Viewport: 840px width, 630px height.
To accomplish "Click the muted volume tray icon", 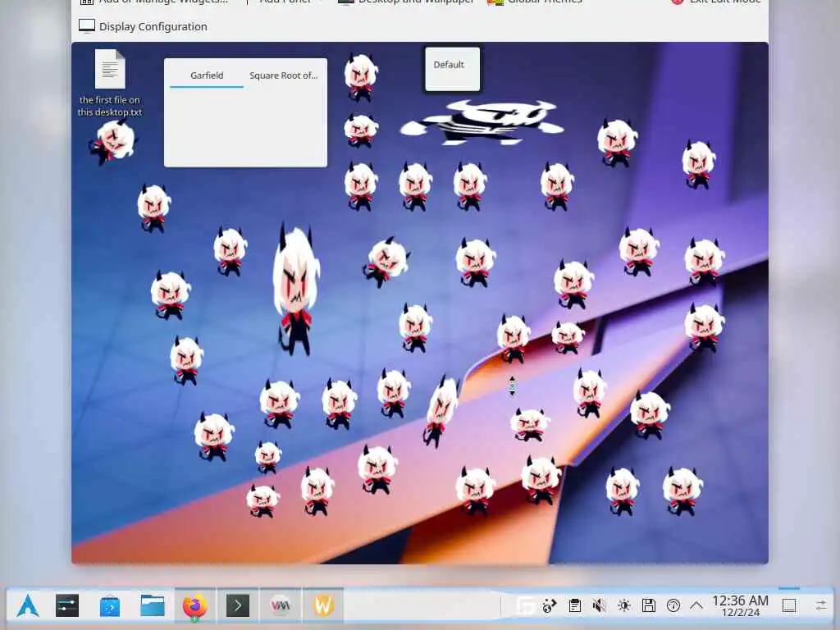I will [600, 606].
